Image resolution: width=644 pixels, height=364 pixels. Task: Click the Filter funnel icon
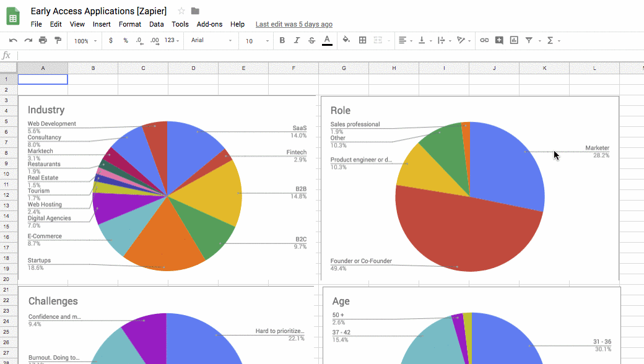click(x=529, y=40)
